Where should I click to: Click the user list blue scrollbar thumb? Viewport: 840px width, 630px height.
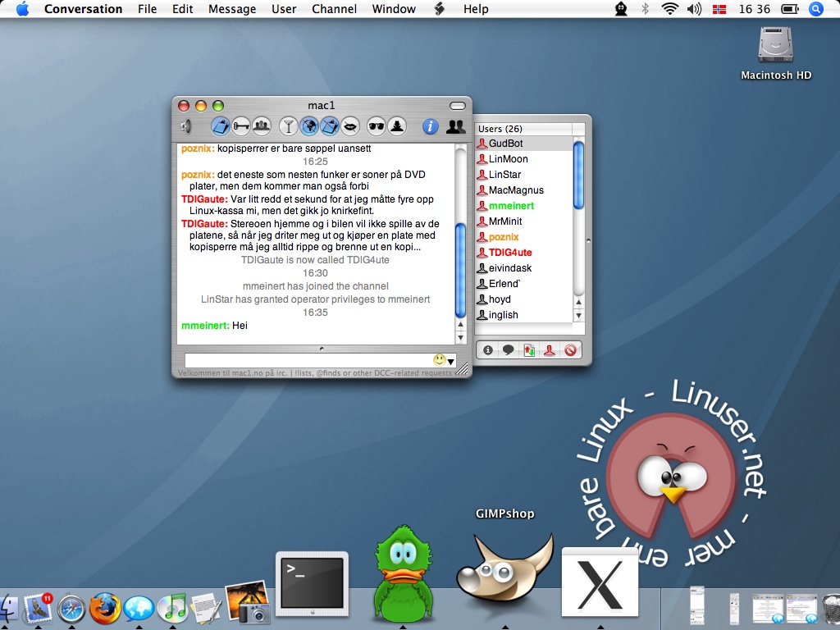578,175
